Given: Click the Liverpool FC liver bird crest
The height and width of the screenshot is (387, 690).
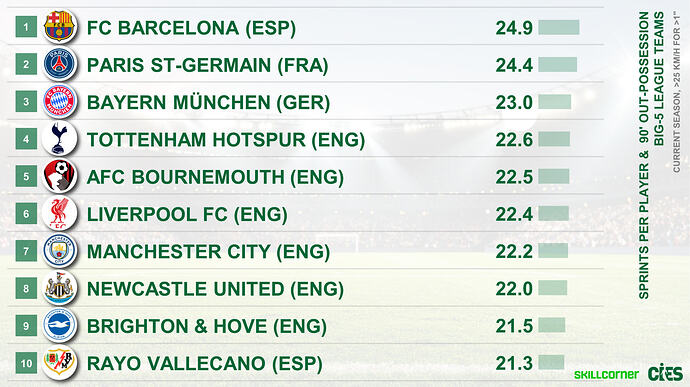Looking at the screenshot, I should (x=59, y=214).
